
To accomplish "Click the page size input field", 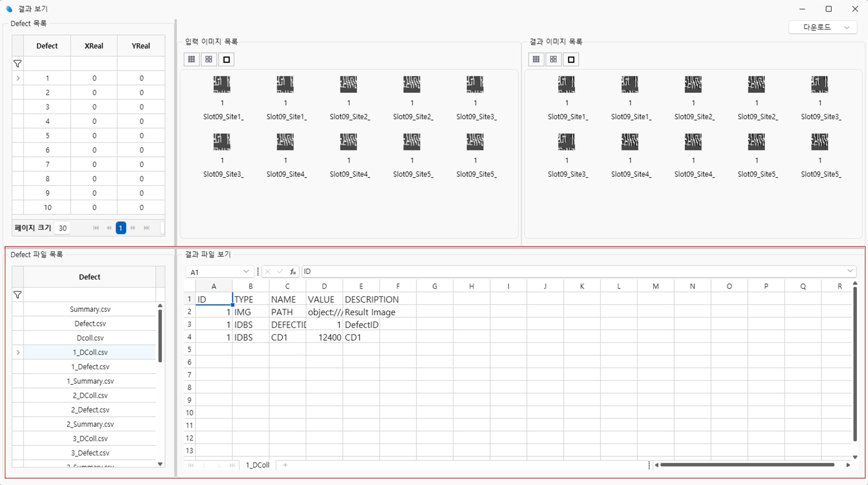I will pyautogui.click(x=62, y=228).
